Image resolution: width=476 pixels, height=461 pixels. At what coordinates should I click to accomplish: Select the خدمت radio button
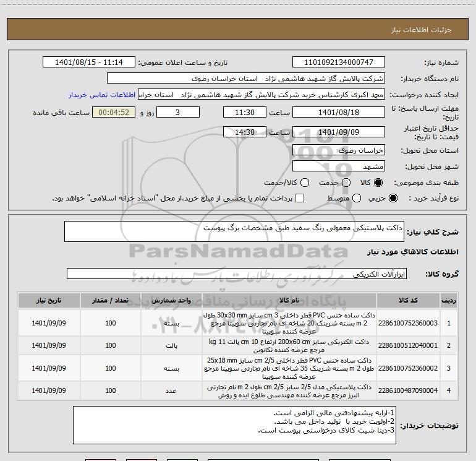click(x=346, y=183)
